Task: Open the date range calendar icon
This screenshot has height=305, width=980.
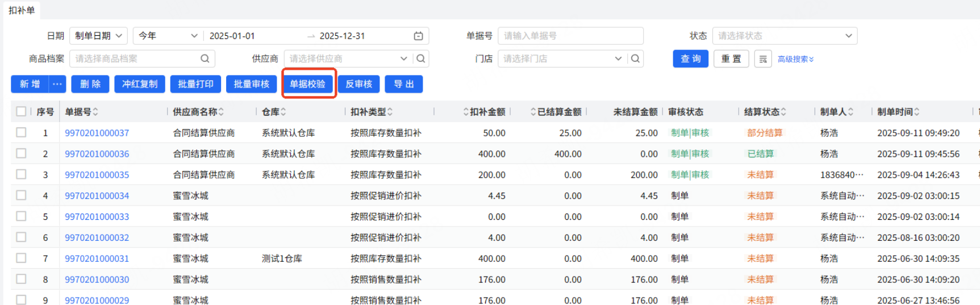Action: (x=418, y=36)
